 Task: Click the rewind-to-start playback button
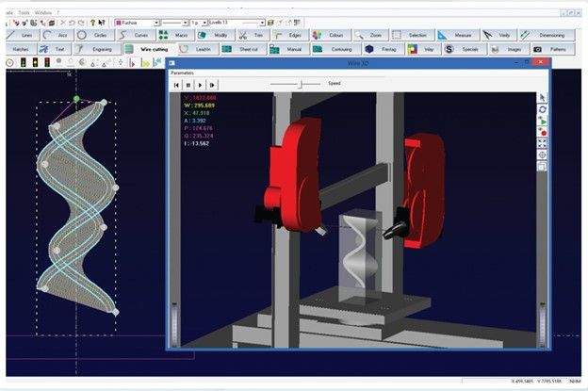pyautogui.click(x=177, y=85)
